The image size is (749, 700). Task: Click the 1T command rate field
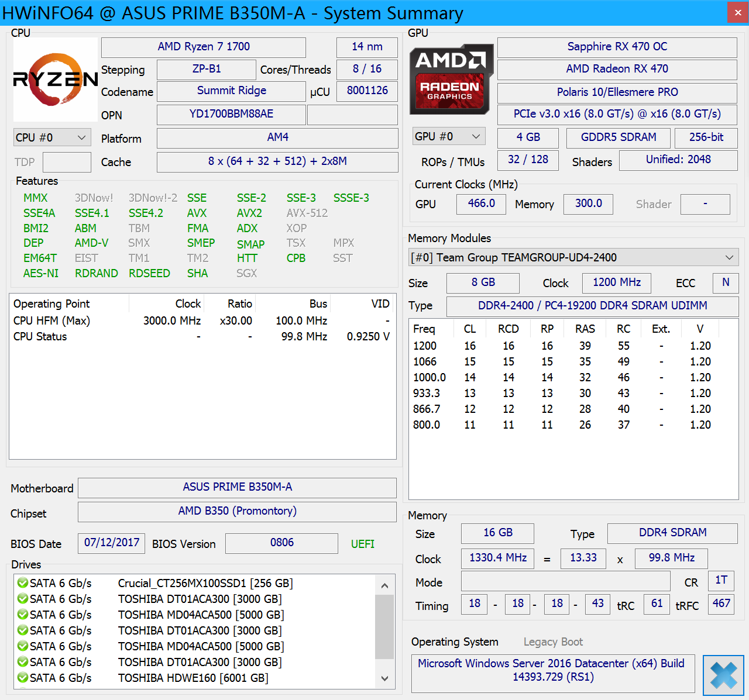[x=721, y=580]
